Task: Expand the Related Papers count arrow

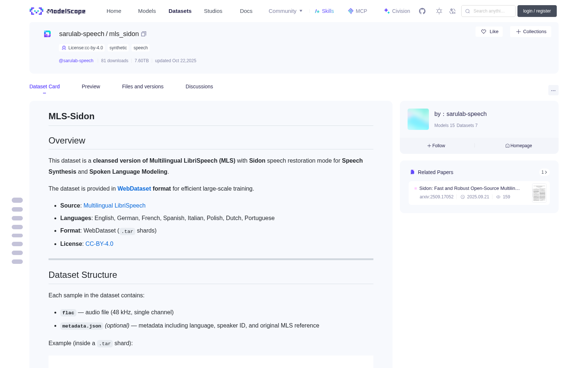Action: point(544,172)
